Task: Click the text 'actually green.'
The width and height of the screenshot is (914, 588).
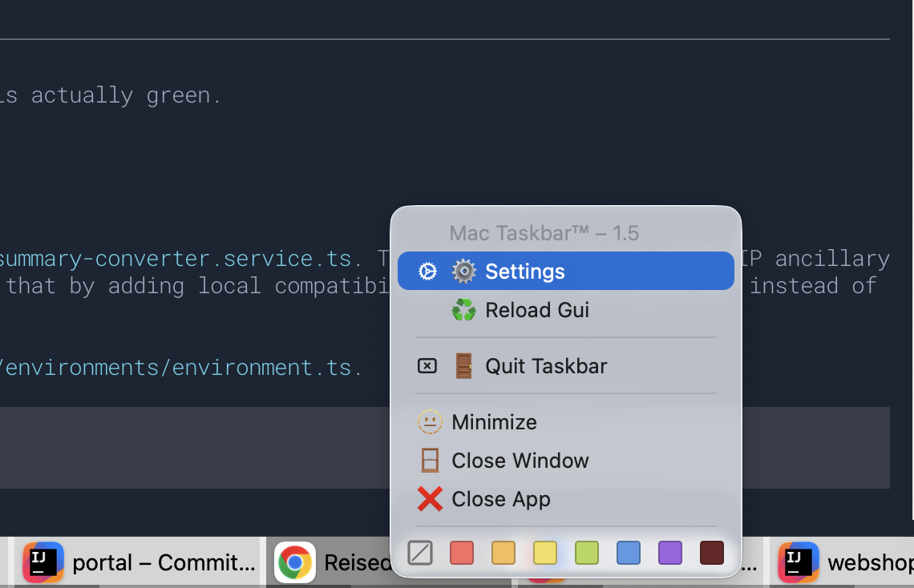Action: click(126, 95)
